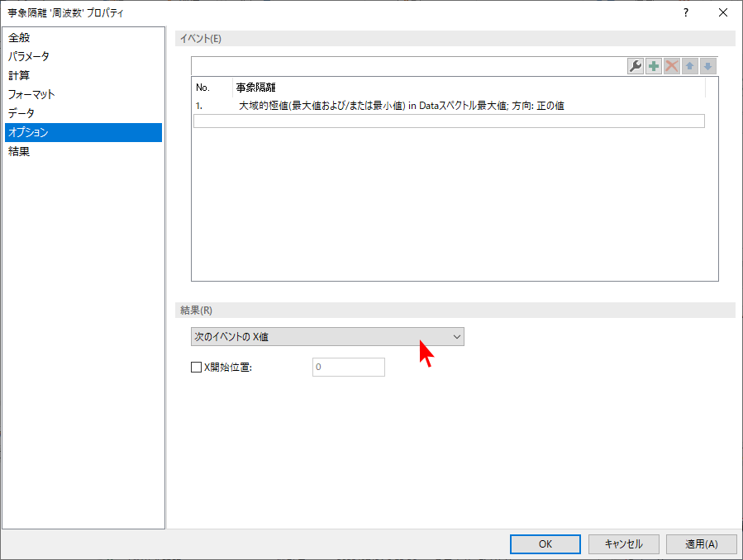Screen dimensions: 743x560
Task: Click the 結果(R) section header
Action: click(x=455, y=310)
